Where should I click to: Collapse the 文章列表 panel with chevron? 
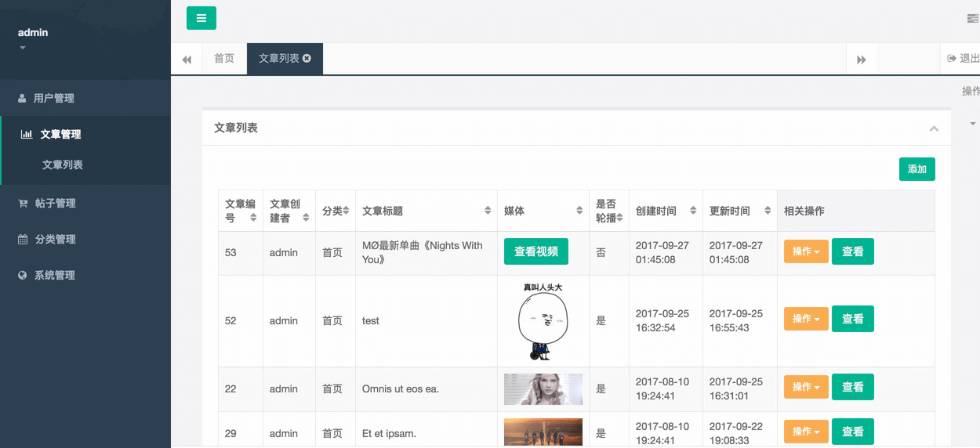pyautogui.click(x=934, y=128)
